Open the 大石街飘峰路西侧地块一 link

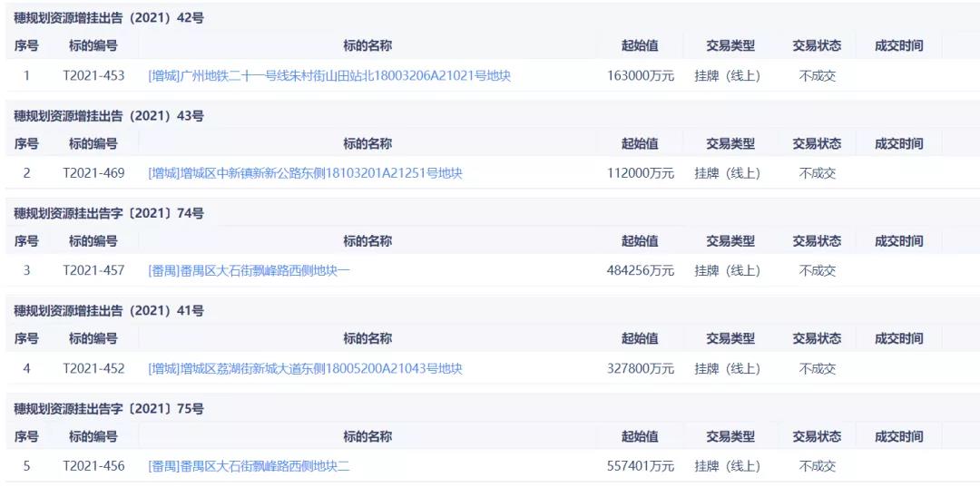point(249,270)
